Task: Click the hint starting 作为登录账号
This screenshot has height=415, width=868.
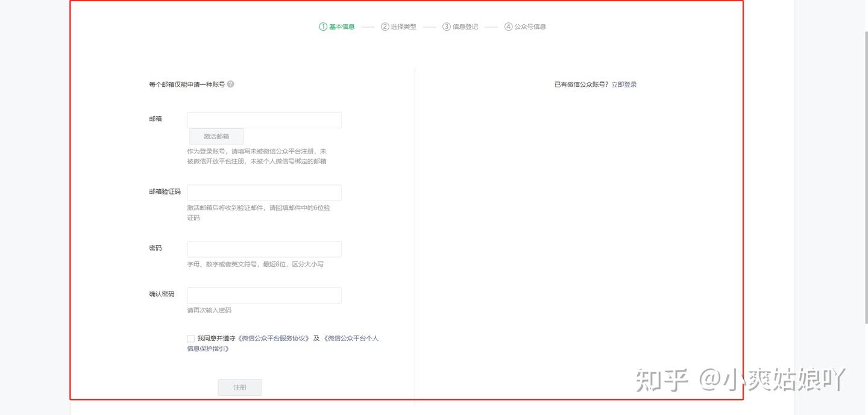Action: pos(257,156)
